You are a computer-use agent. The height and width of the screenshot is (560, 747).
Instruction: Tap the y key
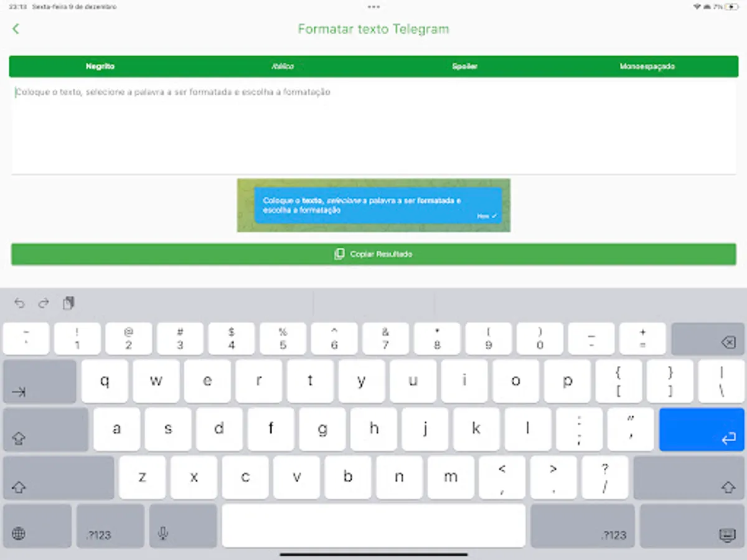coord(362,381)
